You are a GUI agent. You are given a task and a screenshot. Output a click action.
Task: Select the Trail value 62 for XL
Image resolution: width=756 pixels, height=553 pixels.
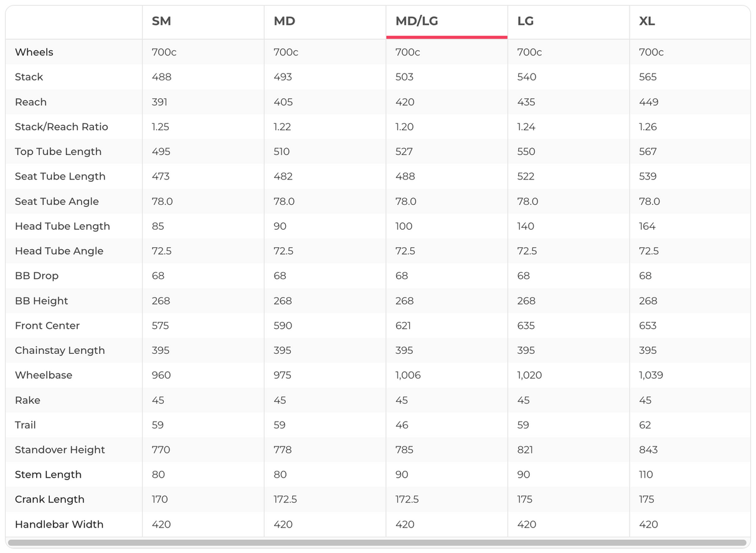(645, 425)
